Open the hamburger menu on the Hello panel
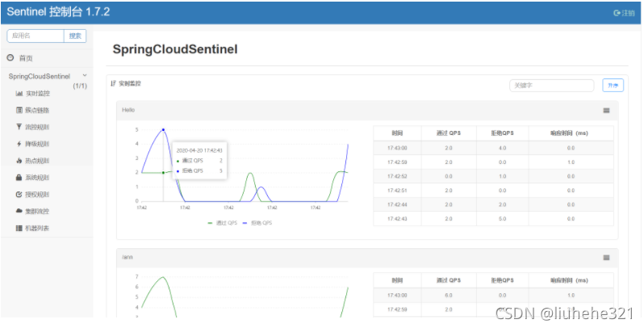Screen dimensions: 644x328 pyautogui.click(x=606, y=111)
